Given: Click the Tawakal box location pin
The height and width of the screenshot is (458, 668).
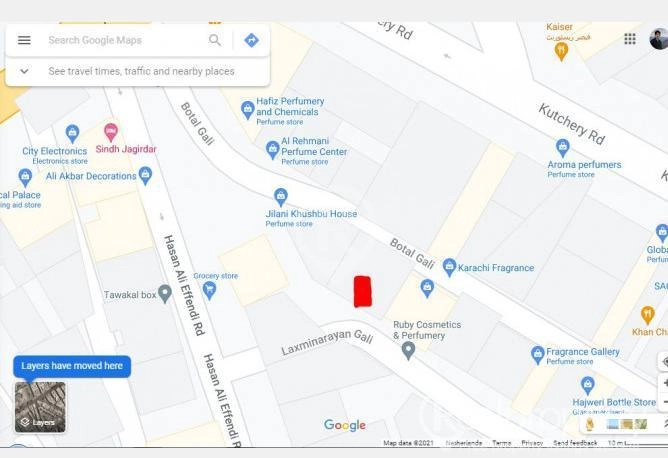Looking at the screenshot, I should coord(164,294).
